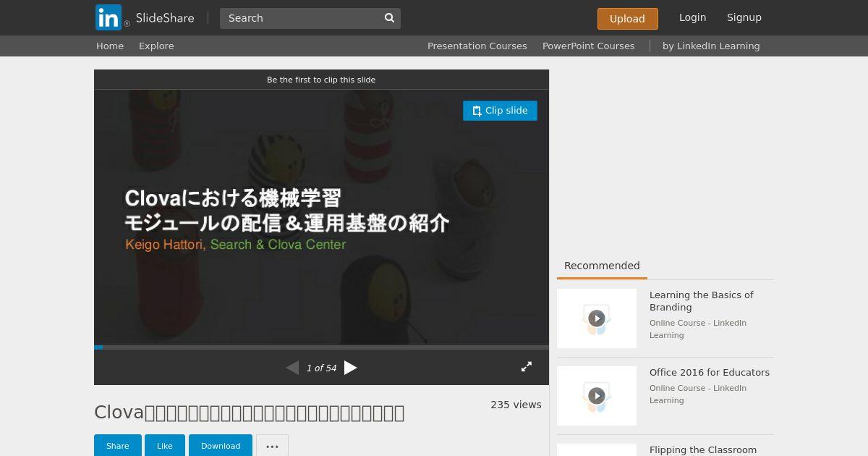Screen dimensions: 868x456
Task: Go to Home in navigation bar
Action: pos(110,46)
